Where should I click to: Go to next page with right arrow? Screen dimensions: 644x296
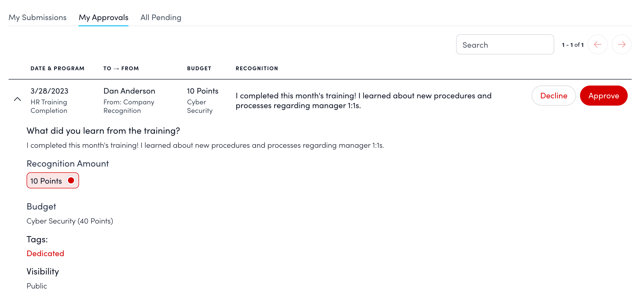(621, 45)
